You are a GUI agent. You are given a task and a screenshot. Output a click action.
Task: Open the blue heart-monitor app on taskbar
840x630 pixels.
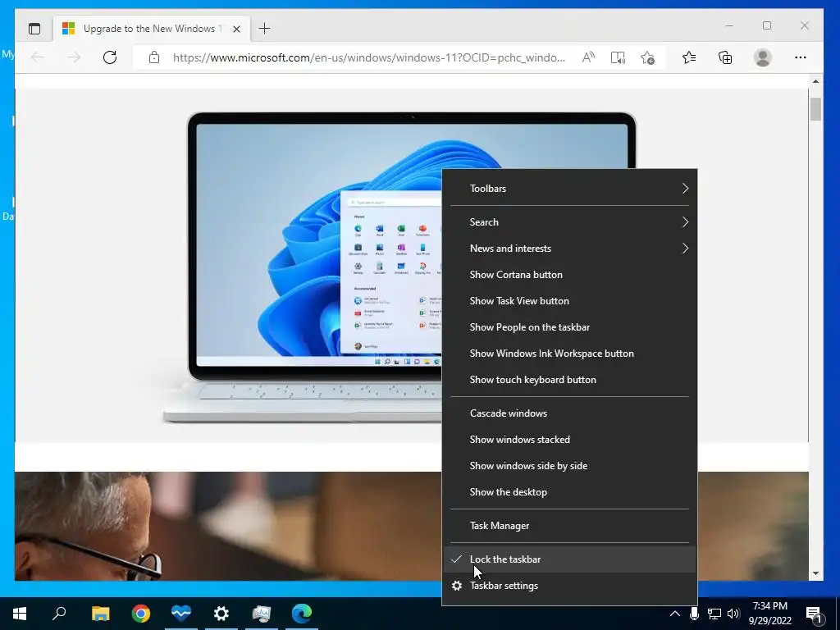[x=181, y=614]
